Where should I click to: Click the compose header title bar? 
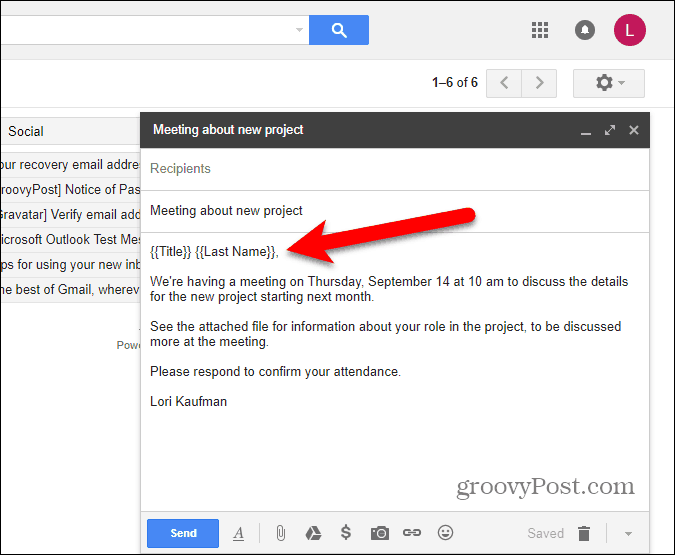point(395,130)
